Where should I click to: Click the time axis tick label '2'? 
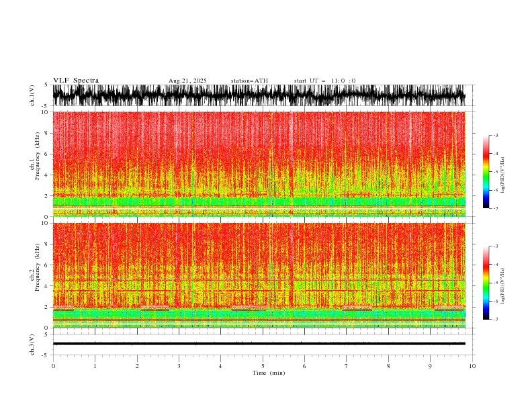(x=137, y=366)
